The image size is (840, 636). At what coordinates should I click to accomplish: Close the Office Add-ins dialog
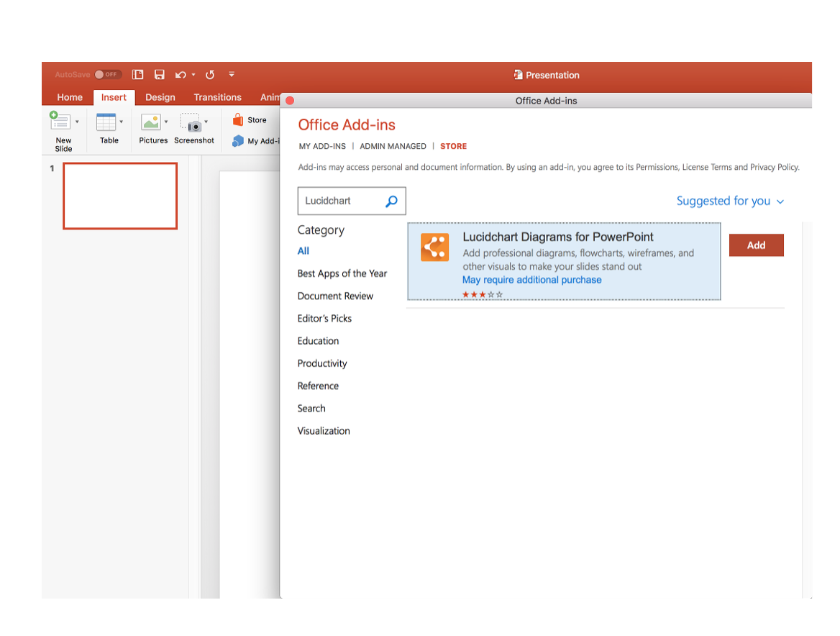290,101
